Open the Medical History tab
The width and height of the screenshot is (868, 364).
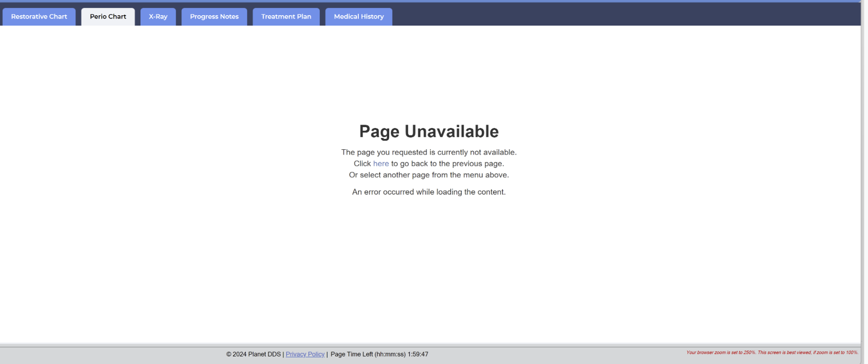coord(359,17)
